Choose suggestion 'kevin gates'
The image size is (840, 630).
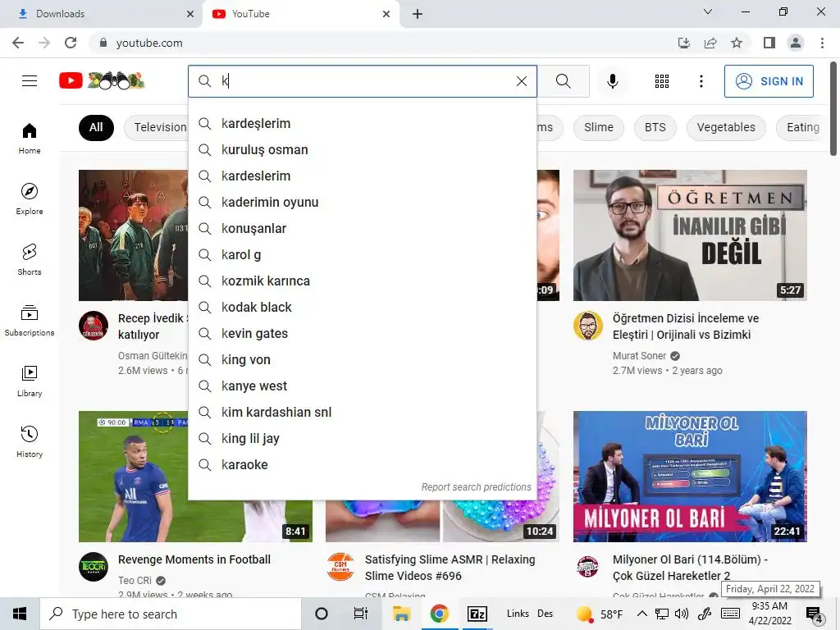tap(362, 334)
